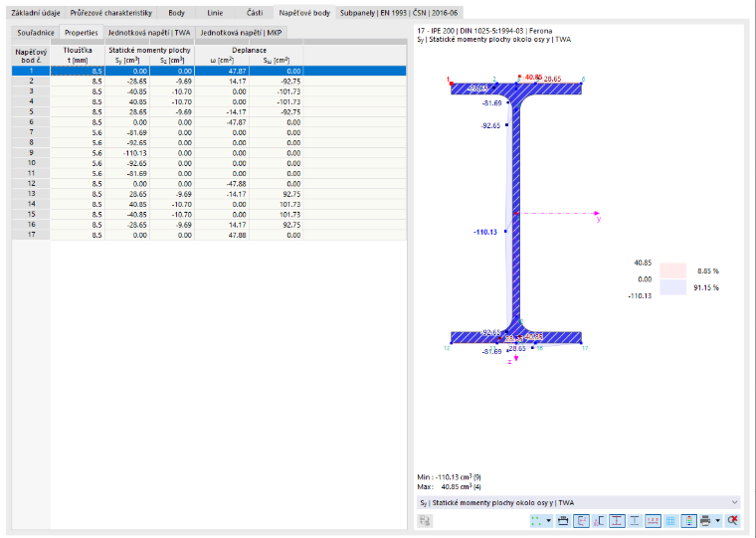Open the Jednotková napětí TWA sub-tab

[149, 33]
